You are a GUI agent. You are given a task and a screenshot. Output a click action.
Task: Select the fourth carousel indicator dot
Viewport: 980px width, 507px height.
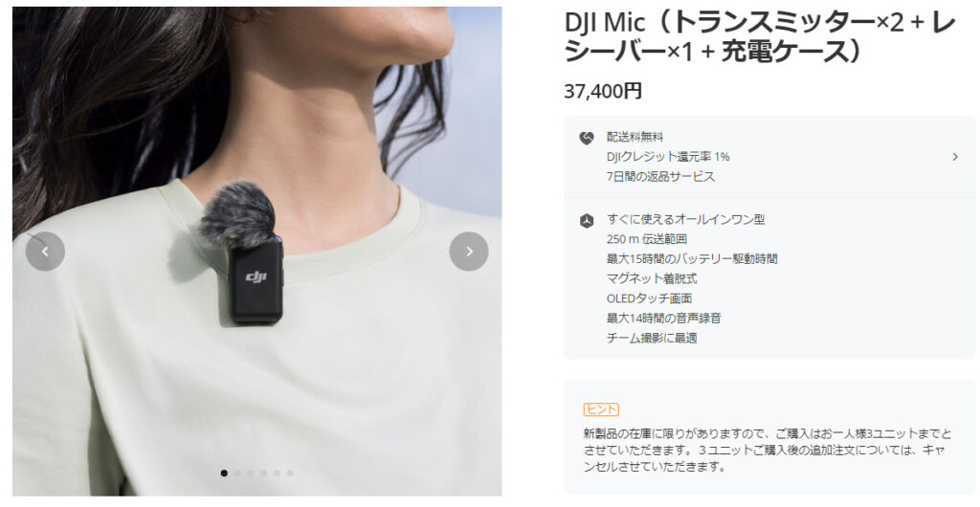[x=264, y=474]
